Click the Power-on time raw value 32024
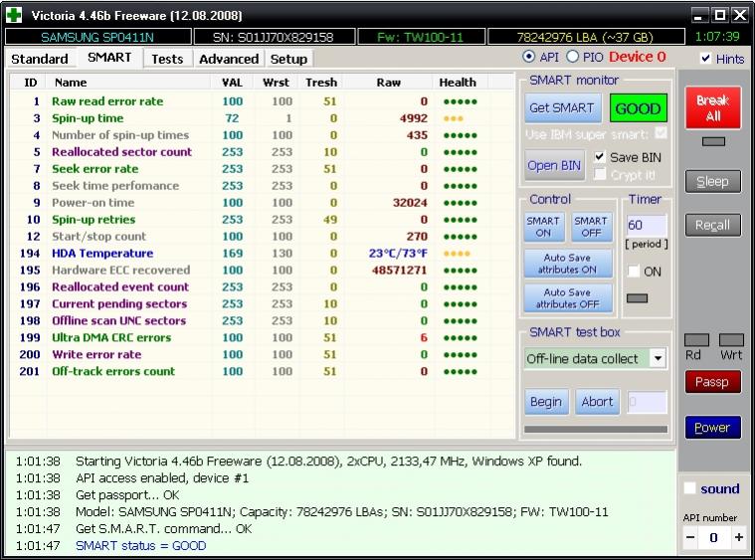The height and width of the screenshot is (560, 755). coord(410,203)
